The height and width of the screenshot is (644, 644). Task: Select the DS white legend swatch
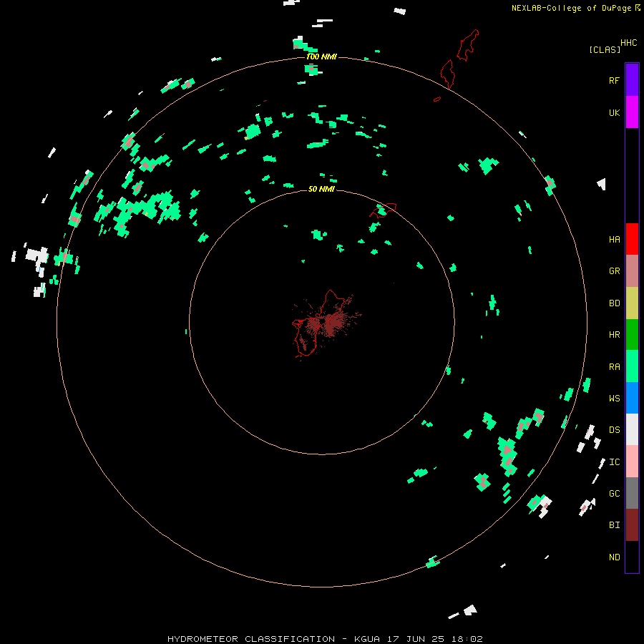[x=632, y=429]
